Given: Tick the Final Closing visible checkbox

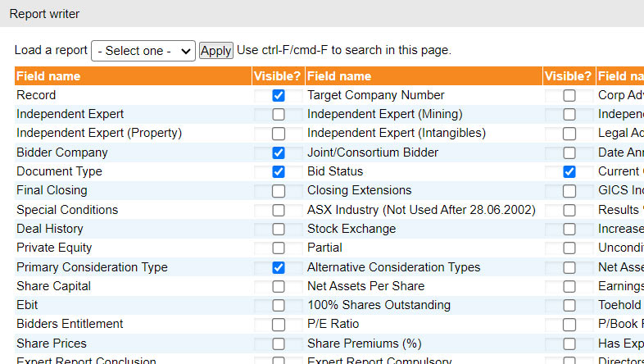Looking at the screenshot, I should click(279, 191).
